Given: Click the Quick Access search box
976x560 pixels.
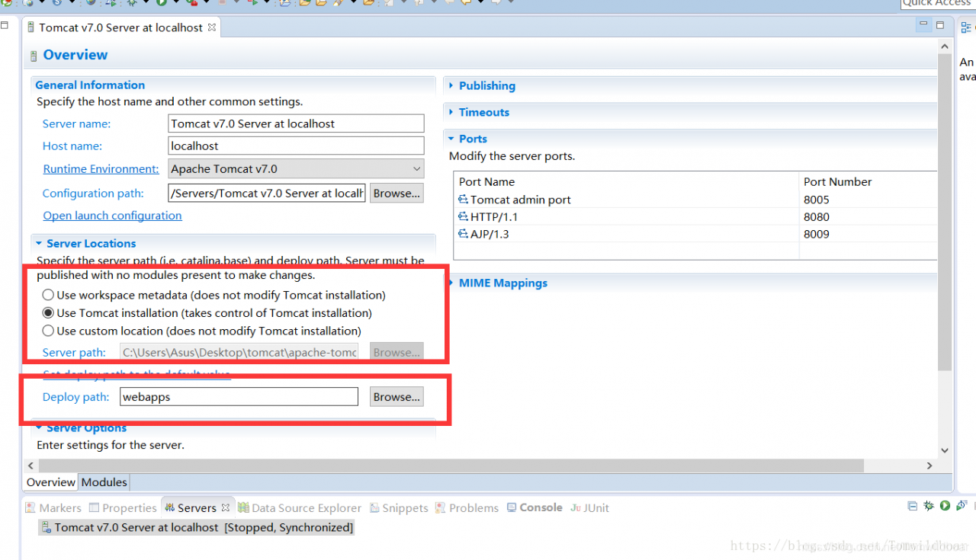Looking at the screenshot, I should pyautogui.click(x=938, y=4).
